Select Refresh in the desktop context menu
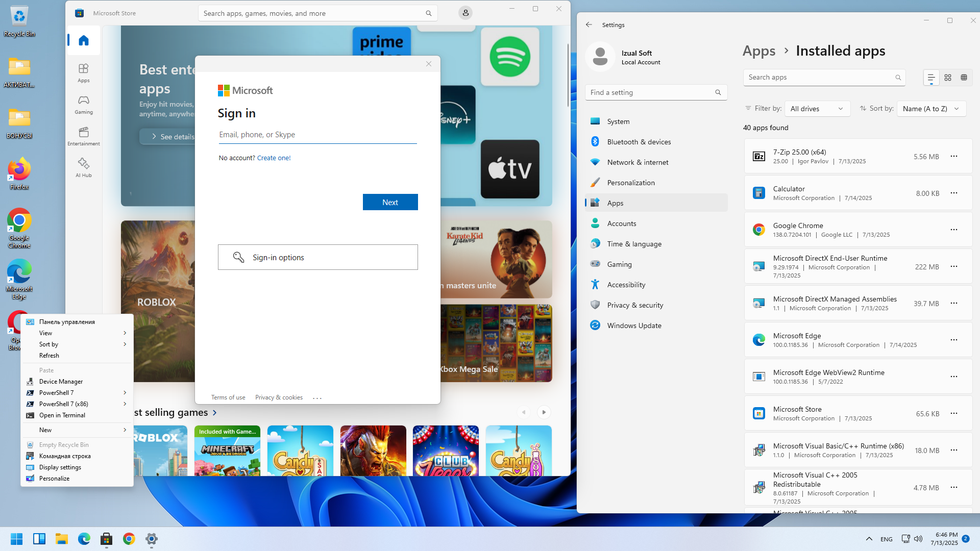 tap(77, 356)
